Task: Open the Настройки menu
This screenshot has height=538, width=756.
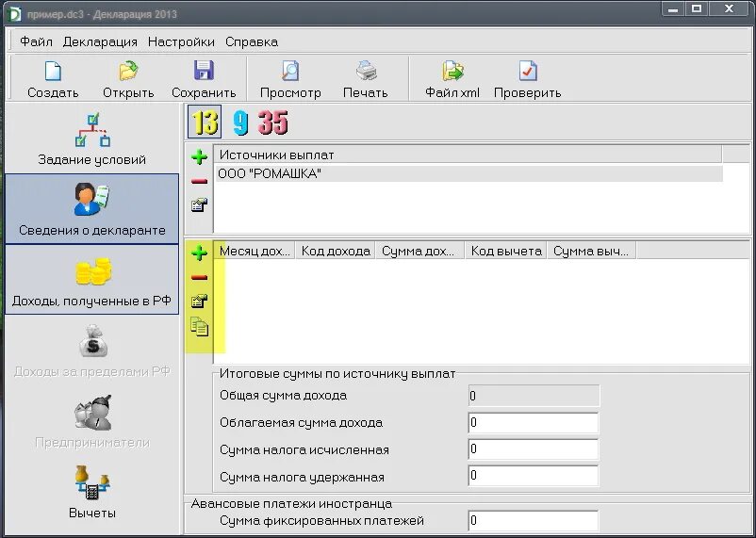Action: click(x=181, y=42)
